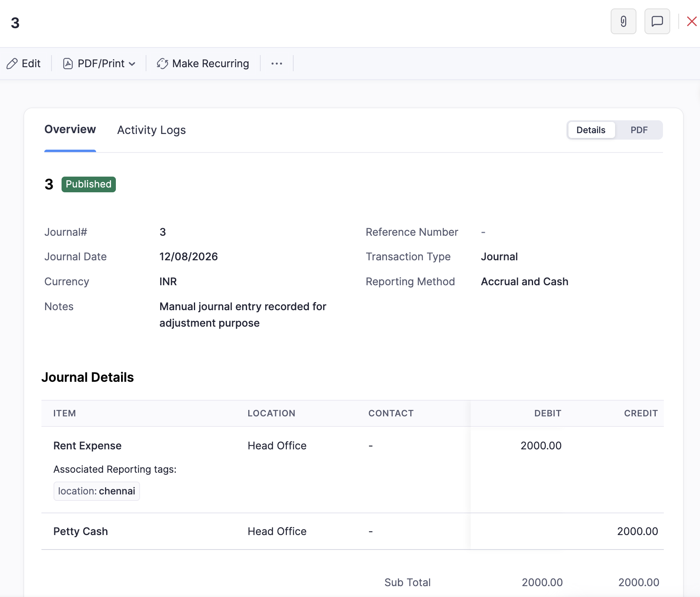Viewport: 700px width, 597px height.
Task: Click the Petty Cash credit amount 2000.00
Action: coord(637,531)
